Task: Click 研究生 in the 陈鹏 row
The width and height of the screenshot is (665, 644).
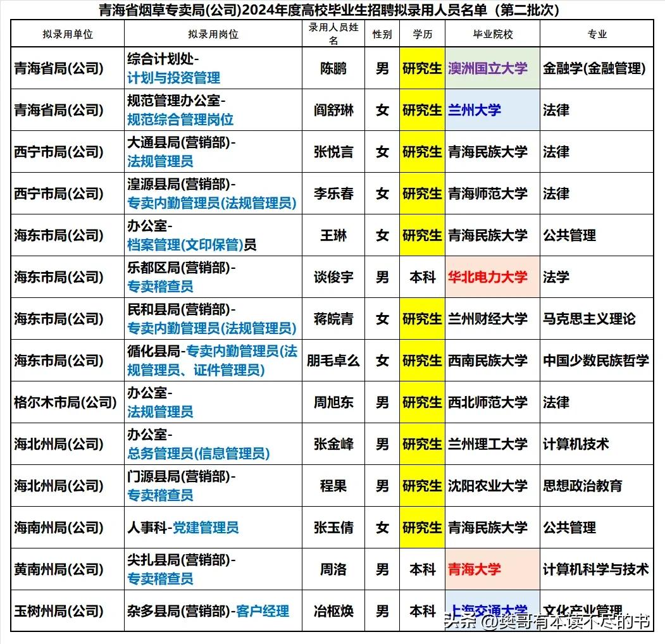Action: [x=422, y=68]
